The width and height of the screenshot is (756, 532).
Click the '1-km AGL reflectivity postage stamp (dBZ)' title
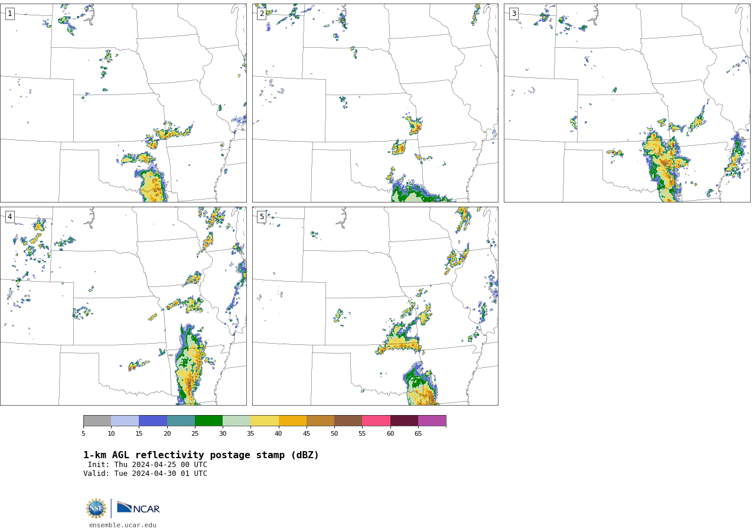tap(201, 455)
